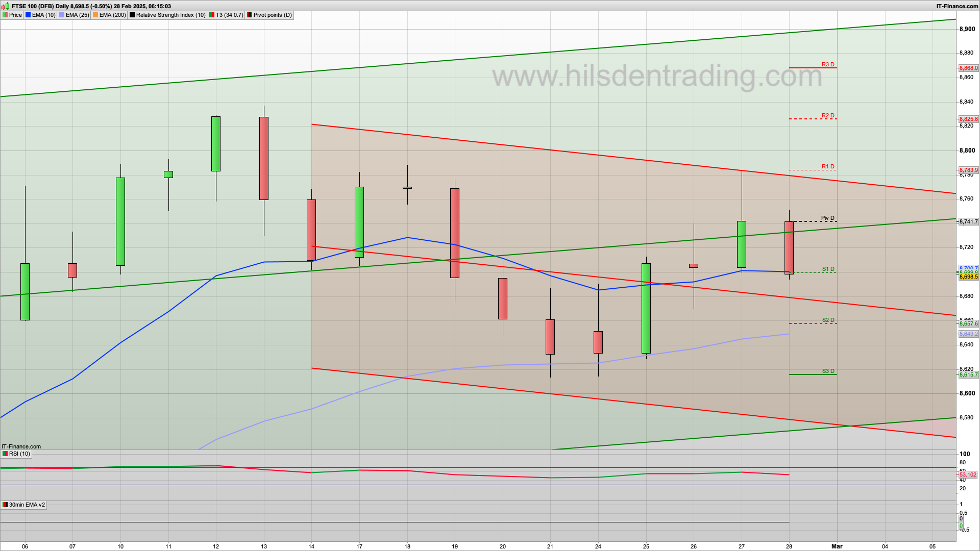This screenshot has width=980, height=551.
Task: Click the 53.102 RSI value tag
Action: pos(968,474)
